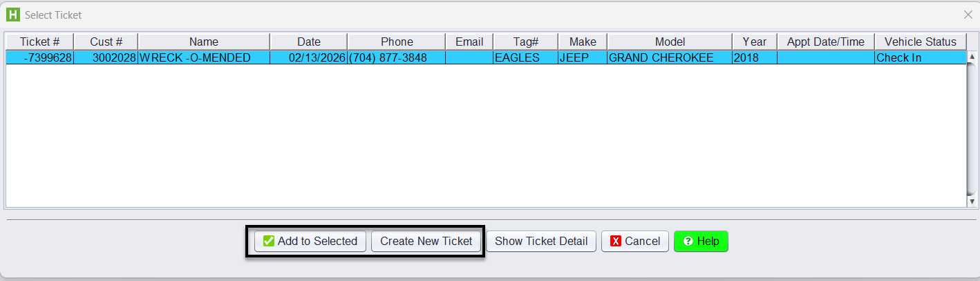Click the Phone column header
Viewport: 980px width, 281px height.
pos(396,42)
